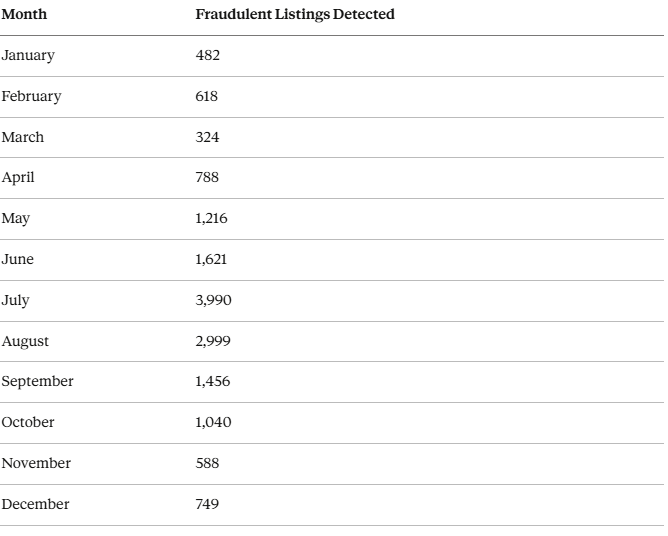Click the 2,999 value for August
668x536 pixels.
(213, 341)
